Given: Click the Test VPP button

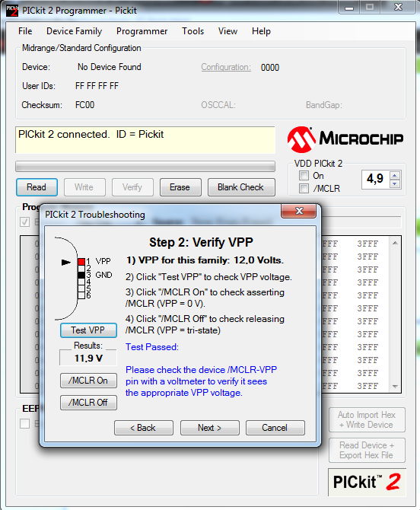Looking at the screenshot, I should click(x=88, y=330).
